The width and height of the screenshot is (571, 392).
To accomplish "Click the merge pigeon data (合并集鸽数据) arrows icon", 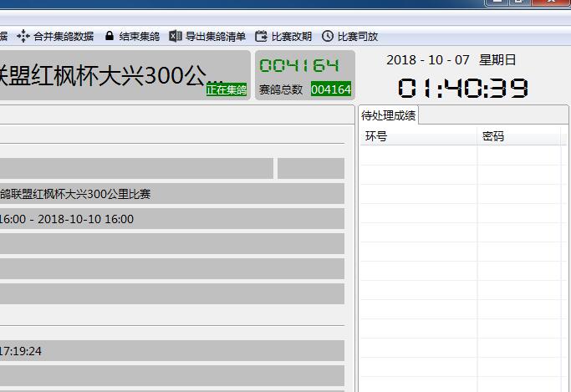I will tap(23, 36).
